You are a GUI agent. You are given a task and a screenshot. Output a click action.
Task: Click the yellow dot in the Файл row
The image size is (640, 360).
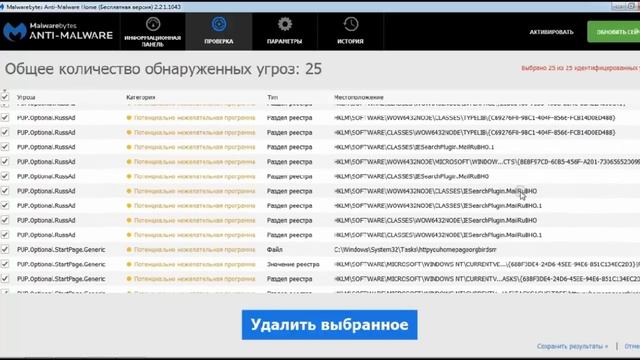pos(129,249)
